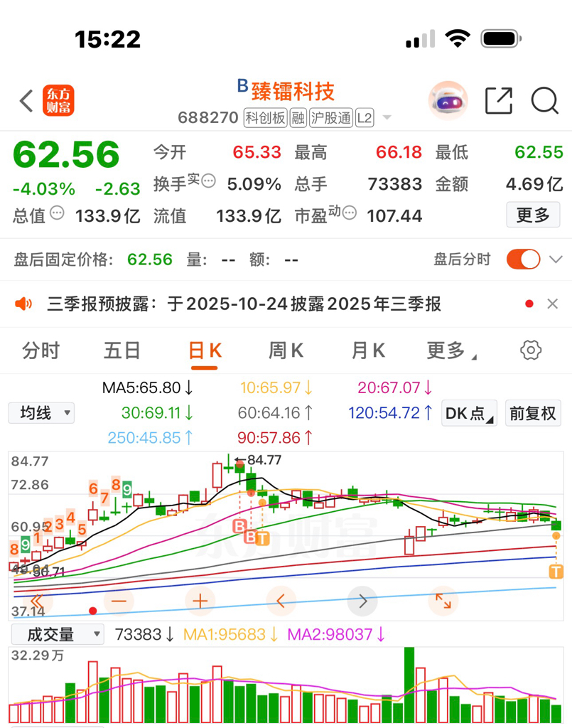572x728 pixels.
Task: Tap the battery status icon
Action: (x=501, y=38)
